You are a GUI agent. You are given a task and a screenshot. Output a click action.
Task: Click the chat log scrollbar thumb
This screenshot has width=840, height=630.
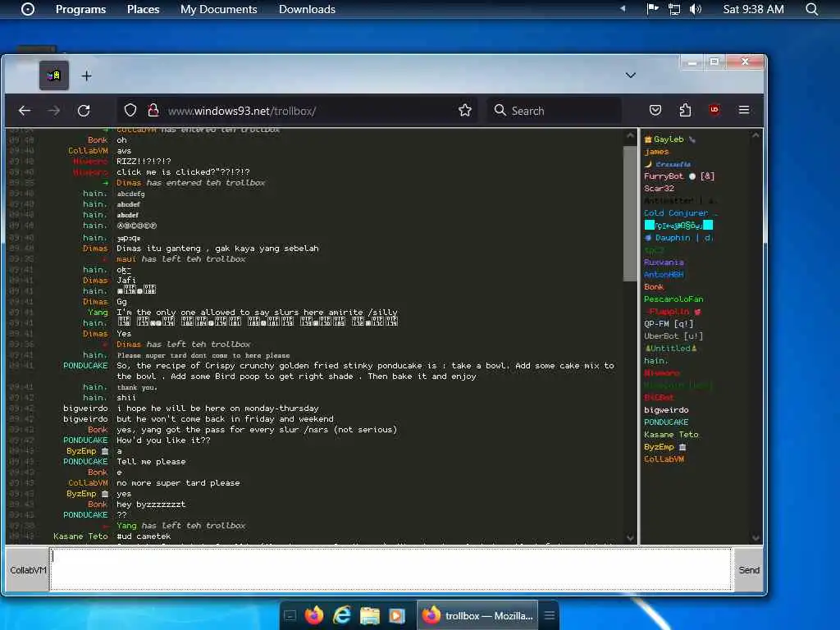(630, 213)
